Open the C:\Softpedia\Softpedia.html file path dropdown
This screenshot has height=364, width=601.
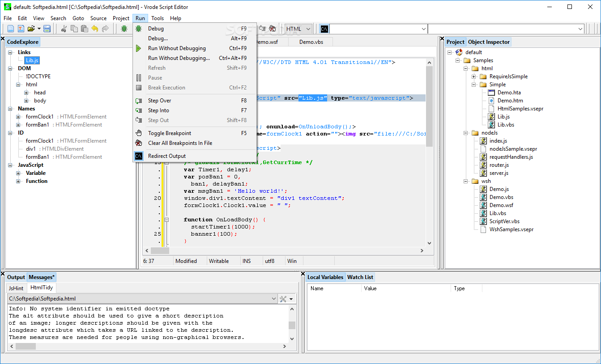[x=274, y=299]
